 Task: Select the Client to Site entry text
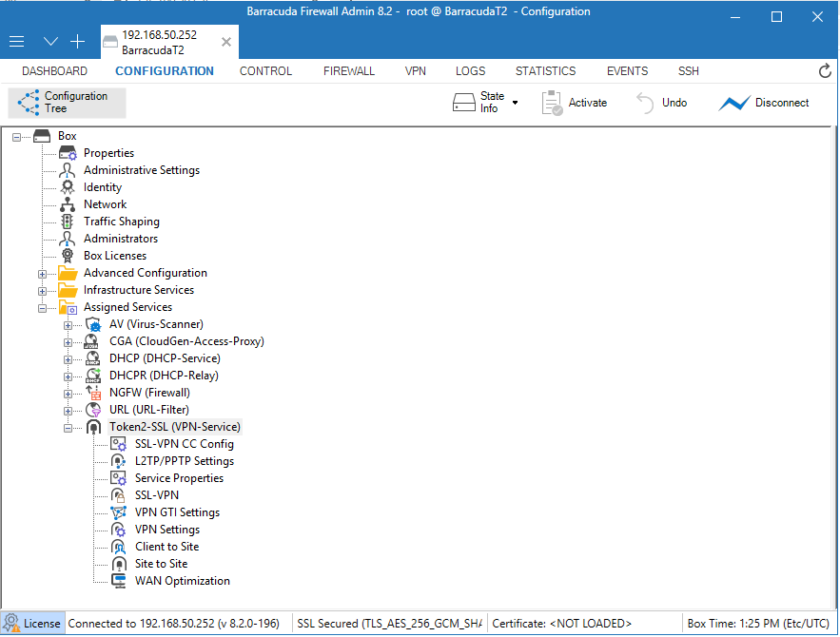pos(166,547)
